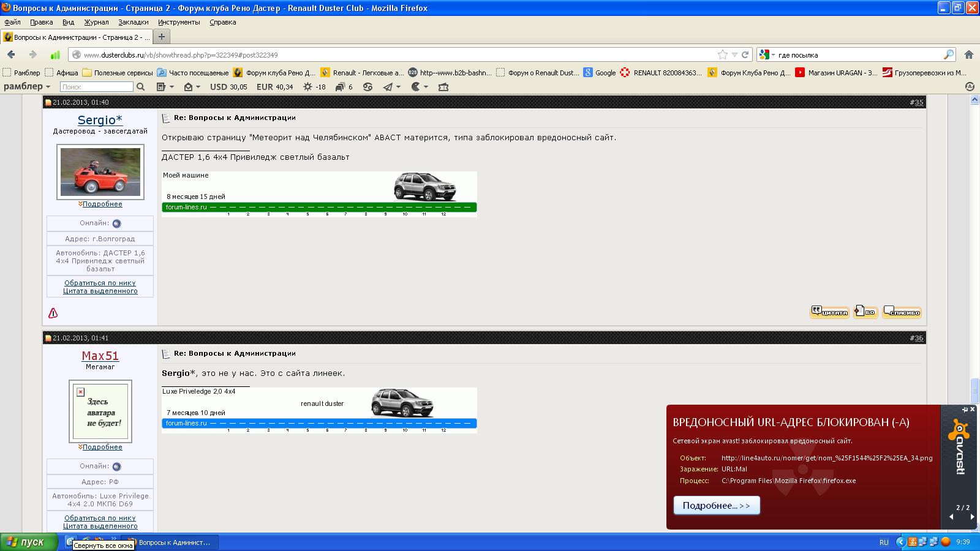Open the Рамблер bookmark
Screen dimensions: 980x551
point(21,72)
